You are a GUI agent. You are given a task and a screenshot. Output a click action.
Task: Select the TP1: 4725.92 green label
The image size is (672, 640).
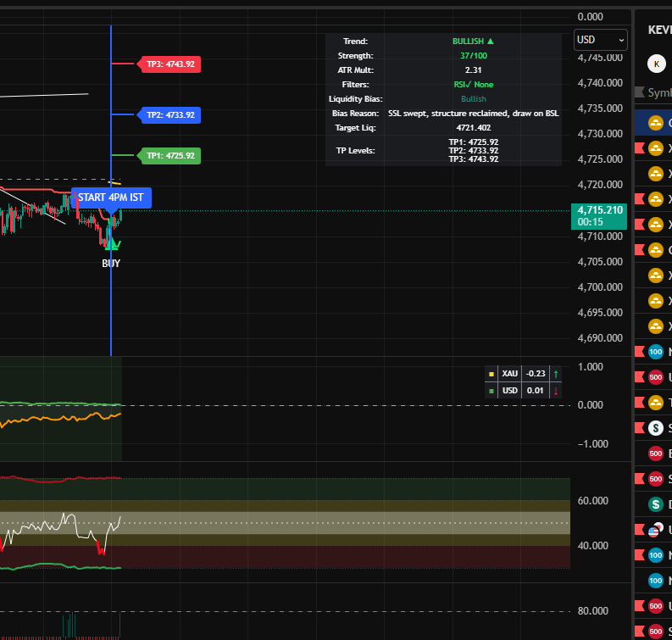point(169,156)
